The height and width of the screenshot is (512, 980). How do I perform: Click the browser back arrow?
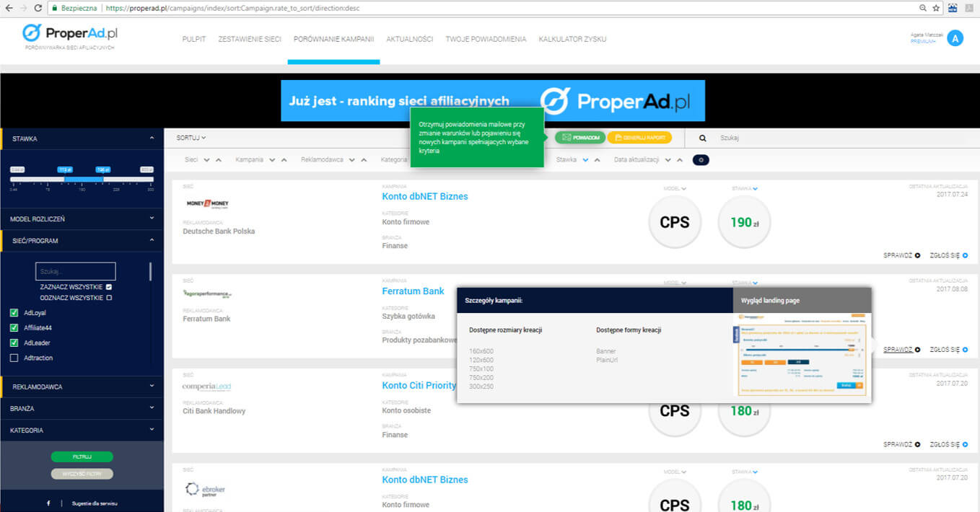[x=9, y=8]
